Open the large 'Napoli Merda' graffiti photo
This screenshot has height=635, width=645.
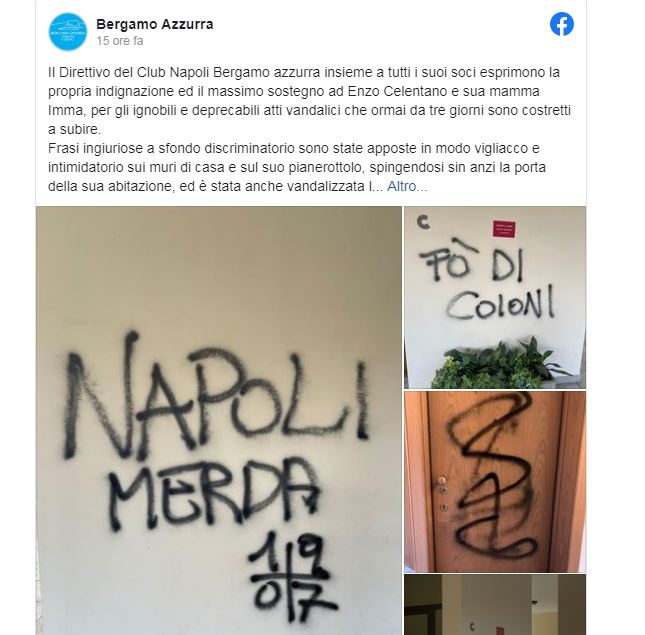coord(219,420)
